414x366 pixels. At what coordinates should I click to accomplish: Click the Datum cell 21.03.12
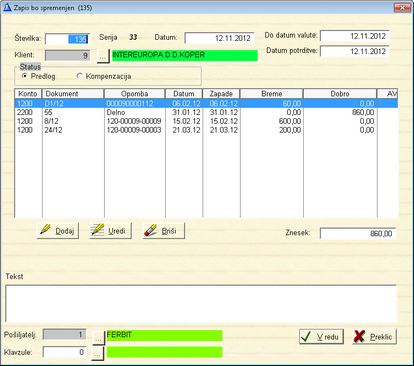coord(186,130)
